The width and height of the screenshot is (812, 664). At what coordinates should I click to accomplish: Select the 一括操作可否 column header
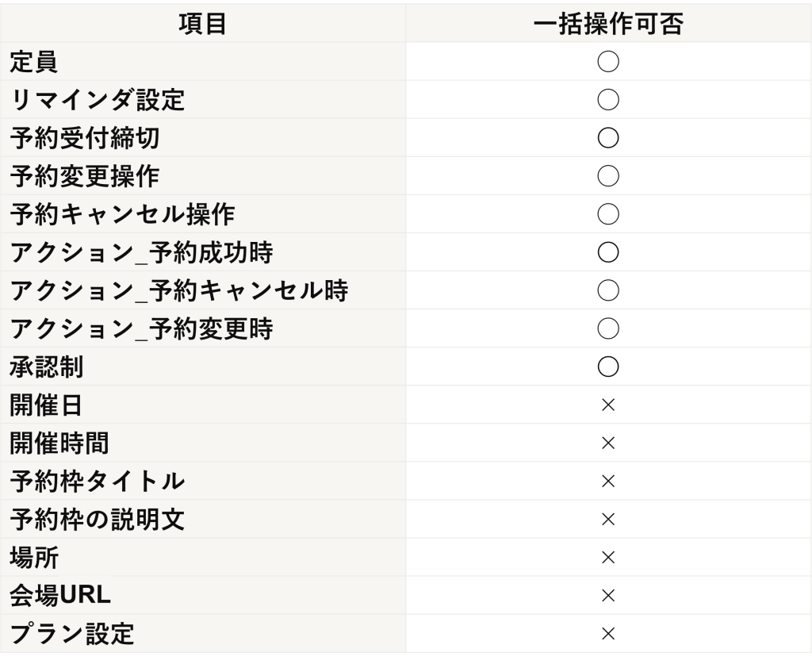click(608, 24)
